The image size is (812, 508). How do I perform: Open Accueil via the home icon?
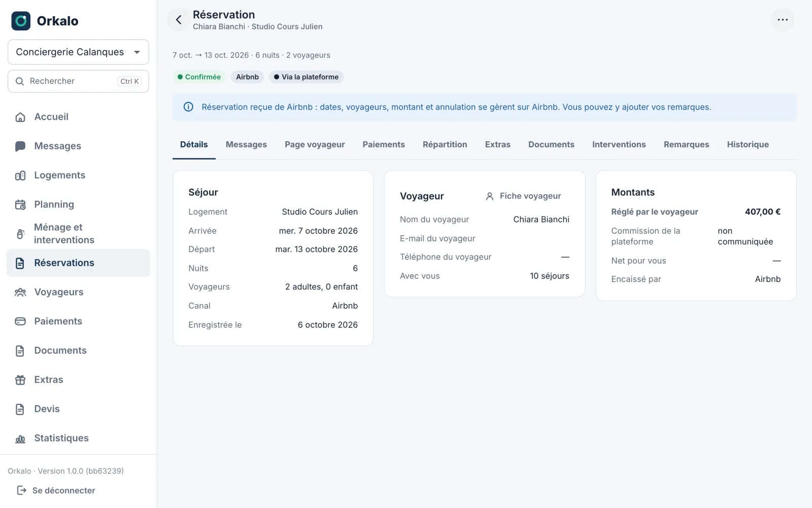(20, 117)
